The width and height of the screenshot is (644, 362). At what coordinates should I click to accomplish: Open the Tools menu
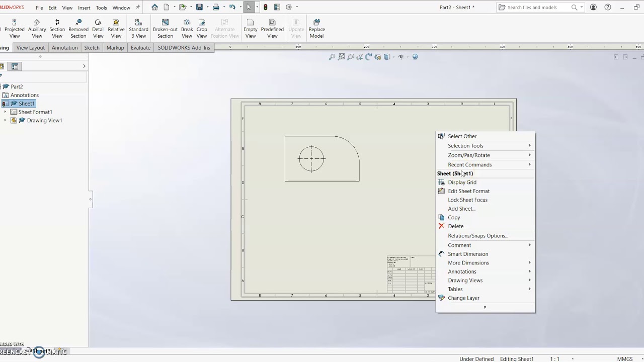[x=101, y=8]
